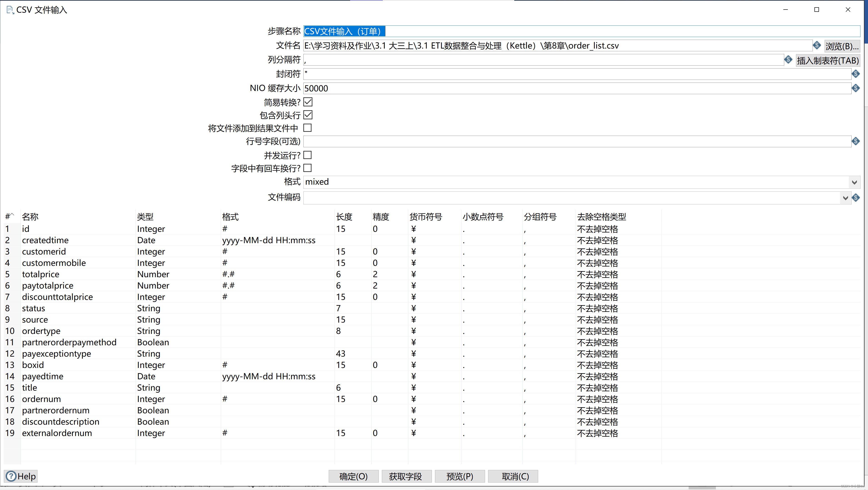This screenshot has height=490, width=868.
Task: Click variable icon beside 封闭符 field
Action: click(x=856, y=74)
